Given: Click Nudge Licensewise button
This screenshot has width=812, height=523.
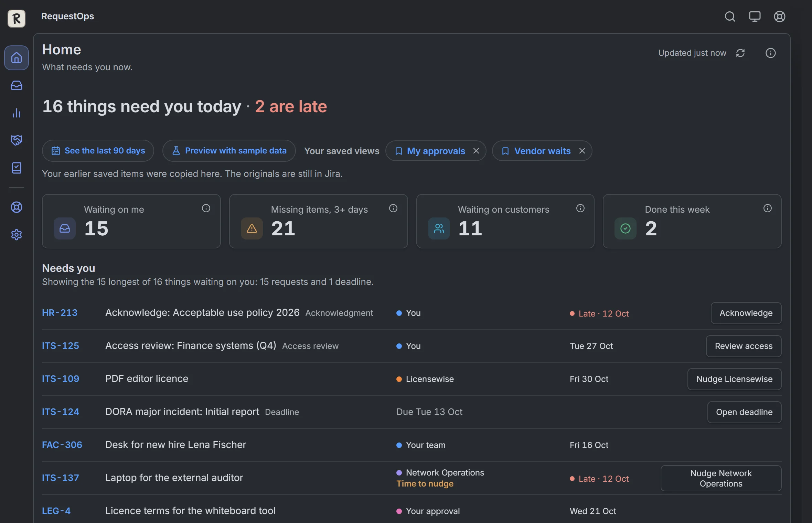Looking at the screenshot, I should 734,379.
